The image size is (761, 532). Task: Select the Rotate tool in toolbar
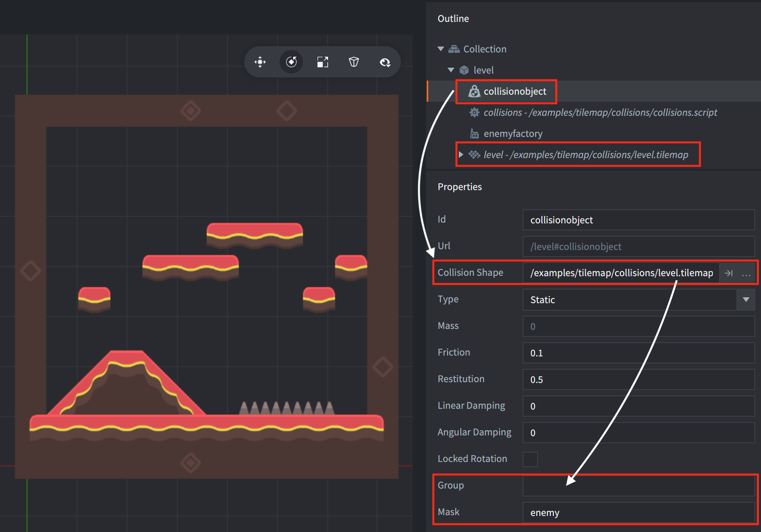[x=291, y=62]
